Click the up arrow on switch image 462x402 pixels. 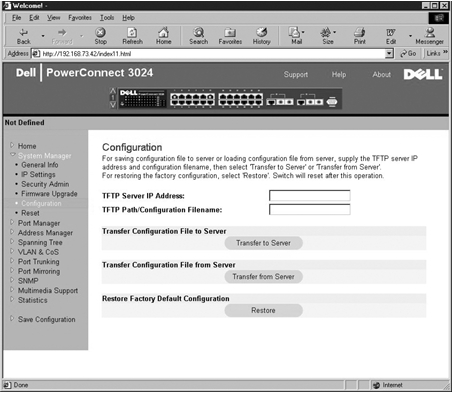click(x=113, y=91)
